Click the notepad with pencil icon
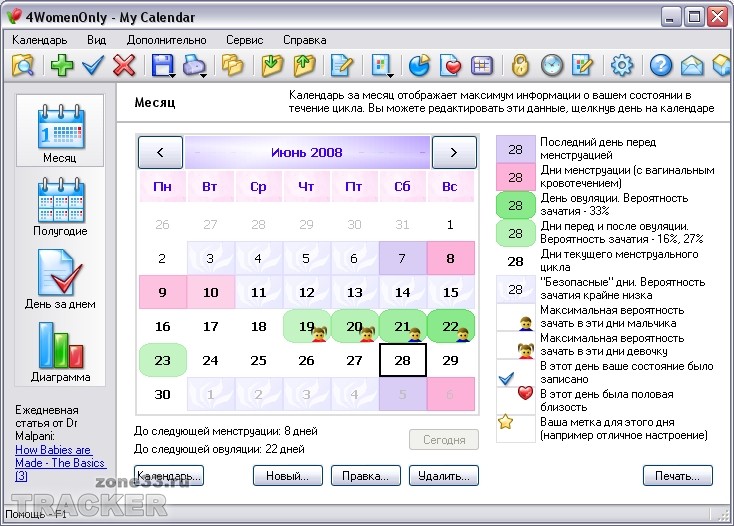 click(x=342, y=65)
